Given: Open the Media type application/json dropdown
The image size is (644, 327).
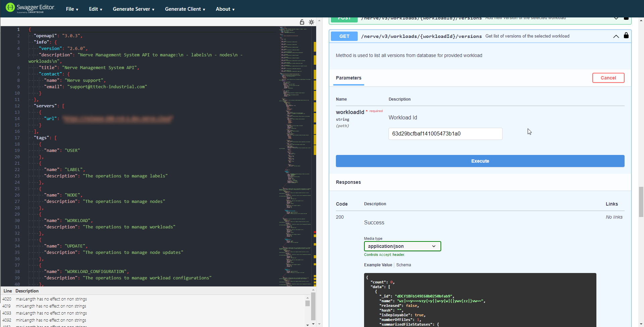Looking at the screenshot, I should point(402,246).
